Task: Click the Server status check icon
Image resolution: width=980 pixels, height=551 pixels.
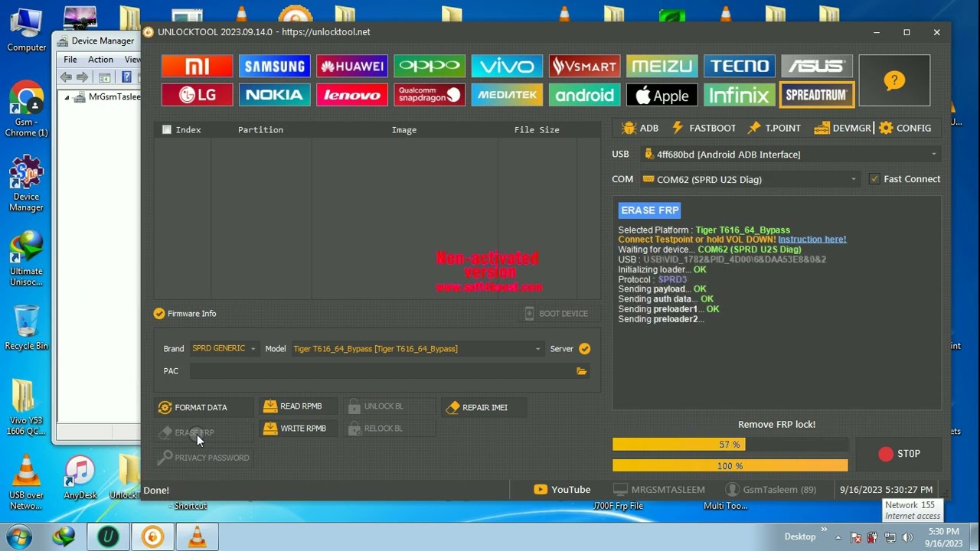Action: click(585, 349)
